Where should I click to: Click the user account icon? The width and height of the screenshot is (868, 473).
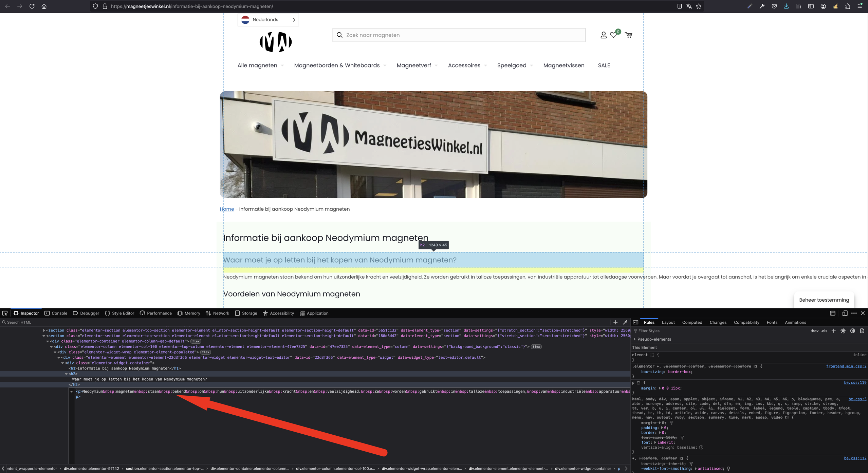(603, 35)
